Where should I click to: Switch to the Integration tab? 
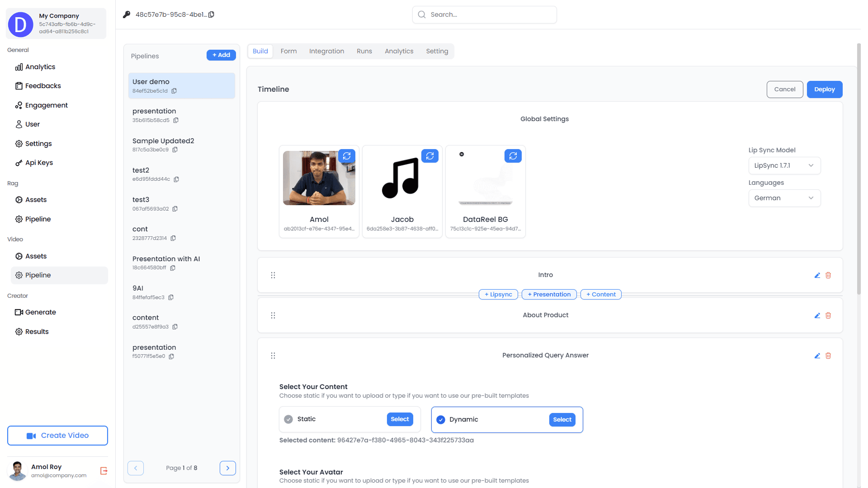tap(326, 51)
